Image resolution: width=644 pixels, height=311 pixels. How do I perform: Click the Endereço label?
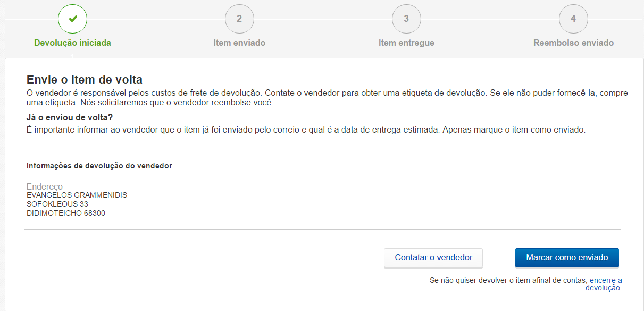click(45, 186)
